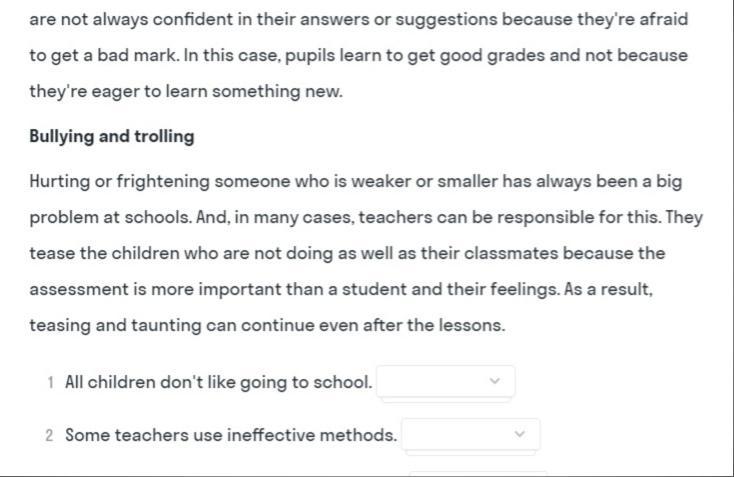Click question number 2 label
The height and width of the screenshot is (477, 734).
pos(49,436)
